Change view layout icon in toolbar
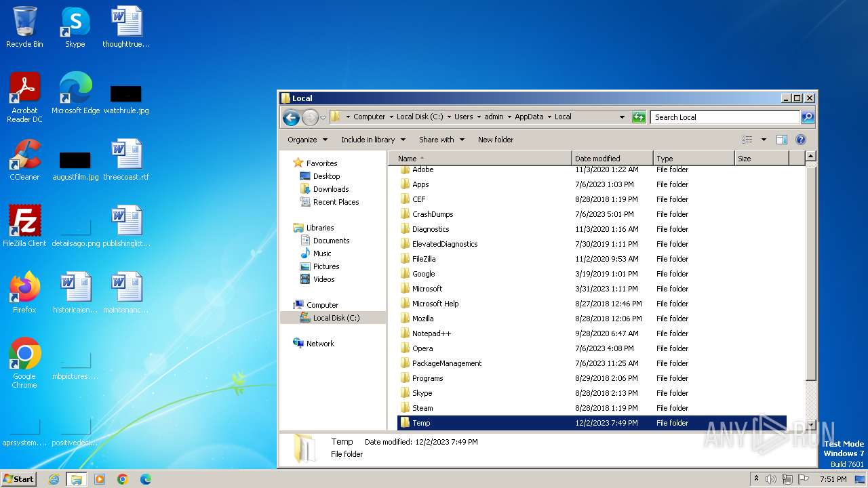Image resolution: width=868 pixels, height=488 pixels. point(747,140)
